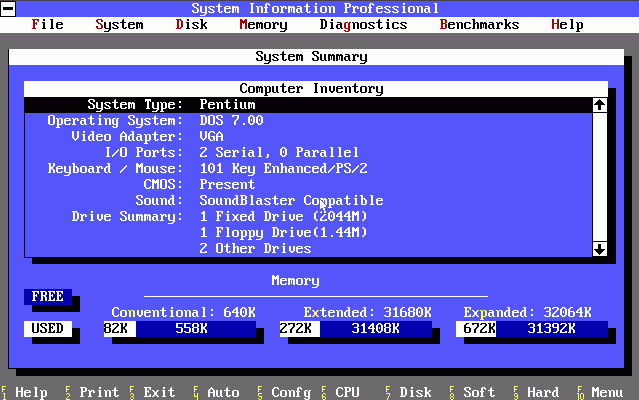639x400 pixels.
Task: Open the System menu
Action: point(119,24)
